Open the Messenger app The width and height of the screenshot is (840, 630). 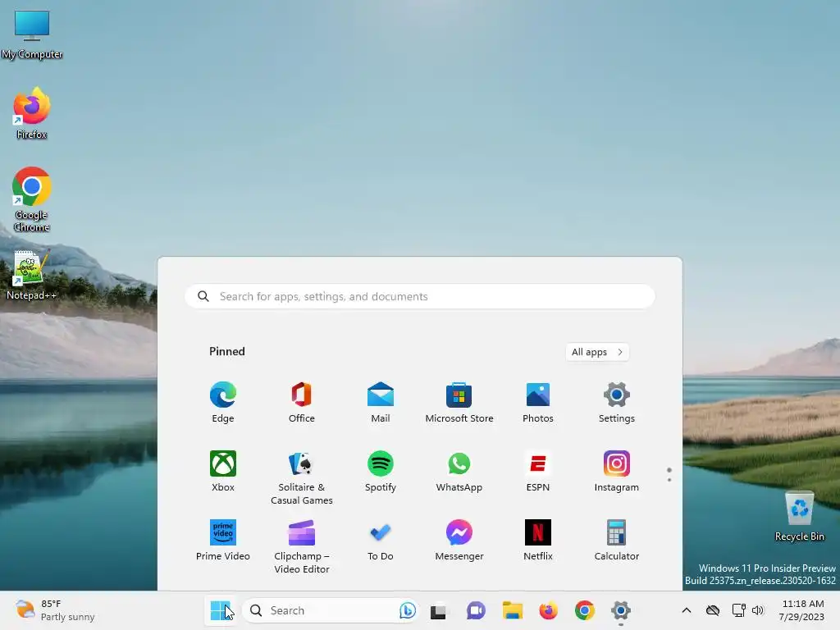pos(459,540)
